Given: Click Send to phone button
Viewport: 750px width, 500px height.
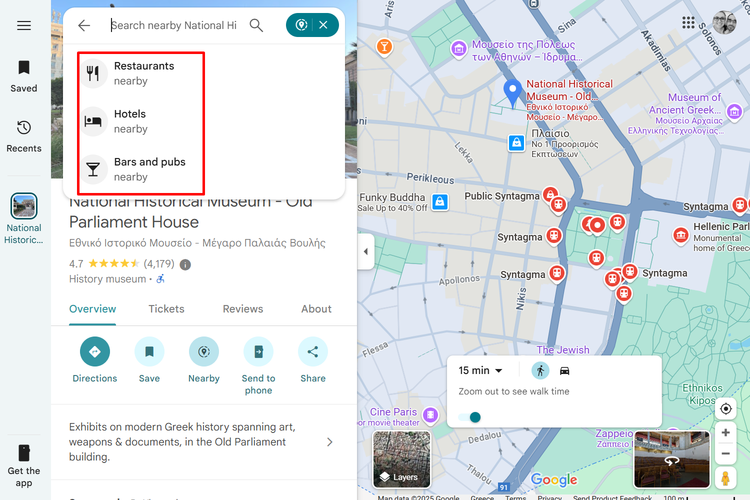Looking at the screenshot, I should point(258,366).
